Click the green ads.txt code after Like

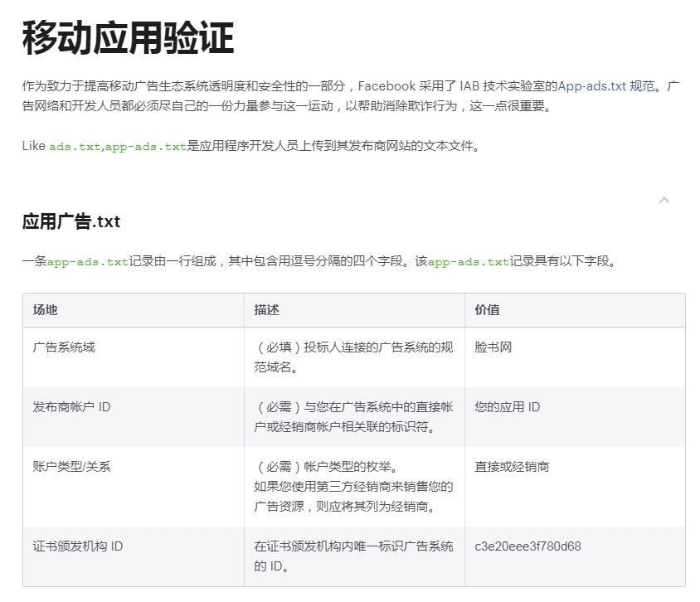coord(75,147)
